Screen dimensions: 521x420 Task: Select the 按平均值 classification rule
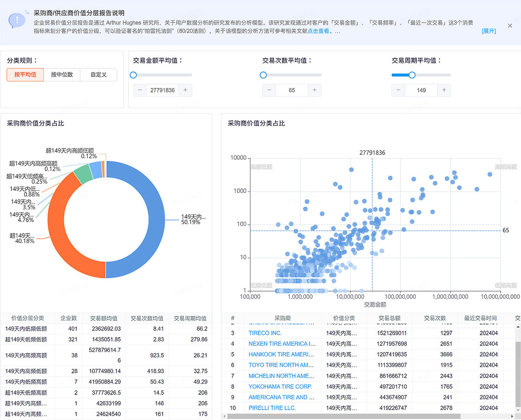[25, 75]
